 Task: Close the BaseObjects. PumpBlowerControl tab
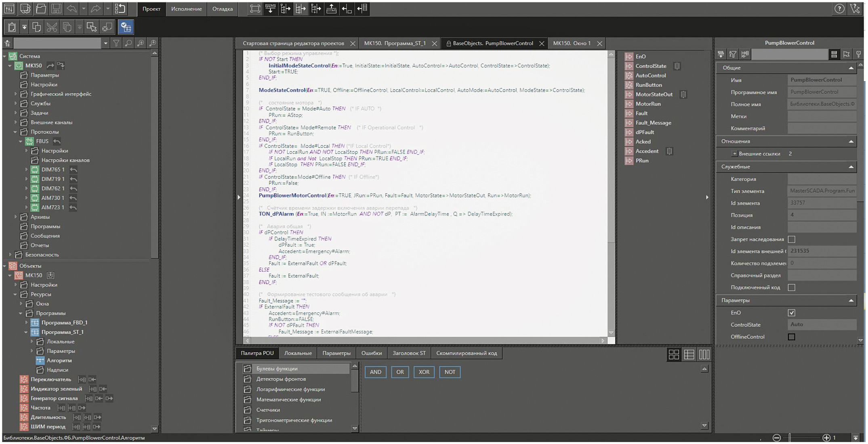point(542,44)
